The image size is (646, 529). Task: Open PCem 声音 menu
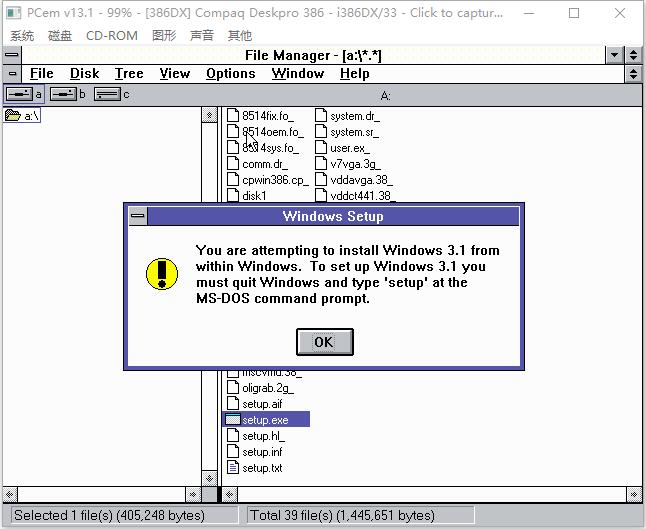coord(202,35)
